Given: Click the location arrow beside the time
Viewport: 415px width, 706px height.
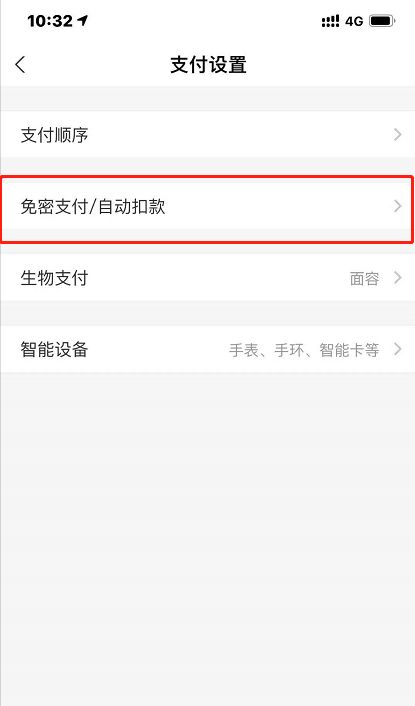Looking at the screenshot, I should tap(83, 20).
